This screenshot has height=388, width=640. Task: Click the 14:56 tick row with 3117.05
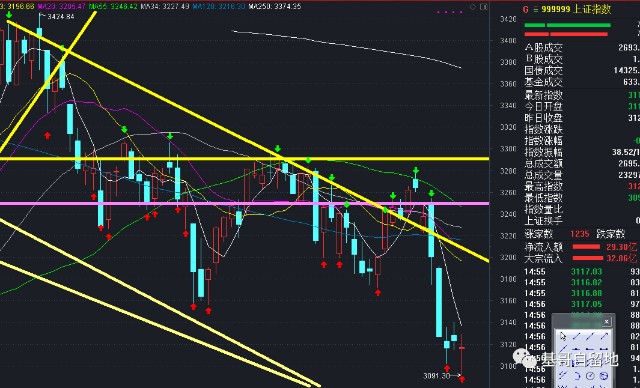pos(582,304)
